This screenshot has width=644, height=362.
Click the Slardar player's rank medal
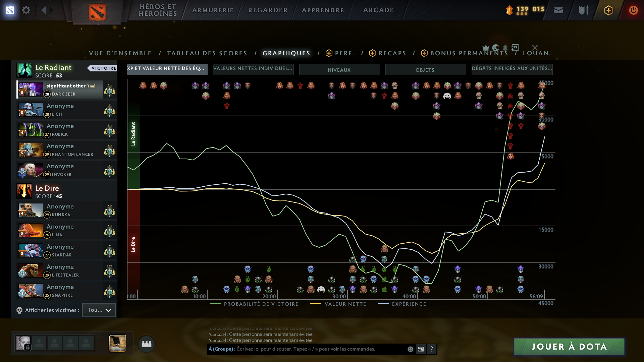(x=110, y=251)
